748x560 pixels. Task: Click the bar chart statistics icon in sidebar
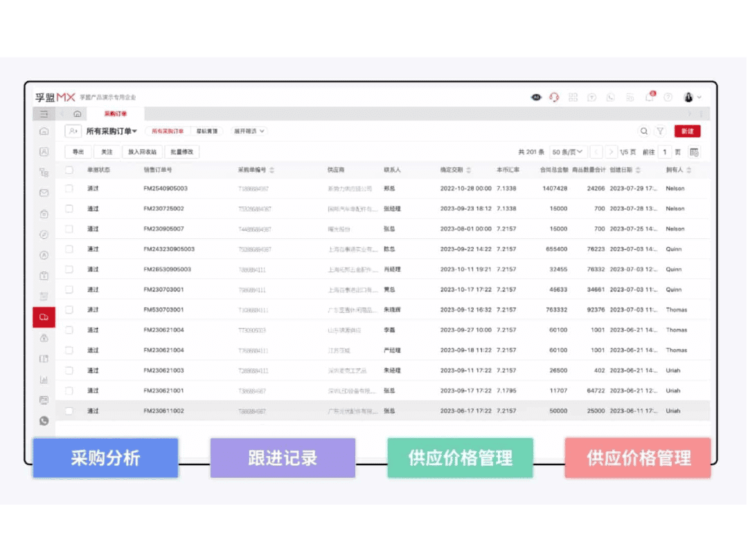click(44, 379)
